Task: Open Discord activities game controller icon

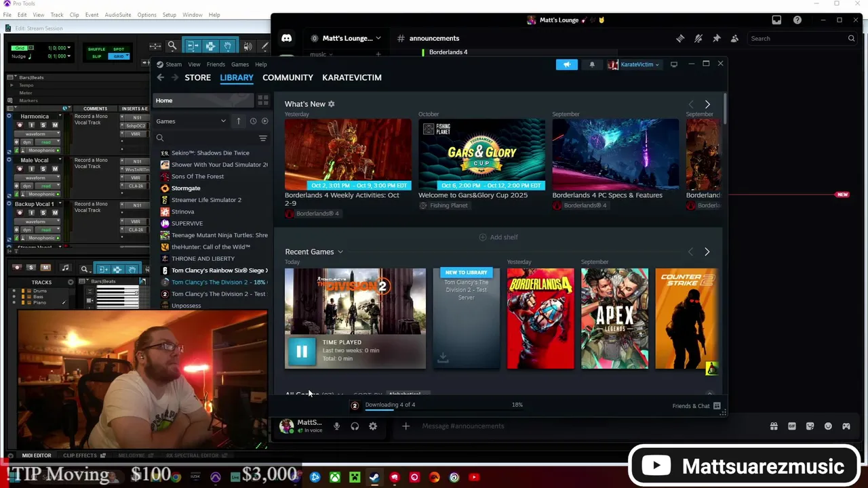Action: pos(846,426)
